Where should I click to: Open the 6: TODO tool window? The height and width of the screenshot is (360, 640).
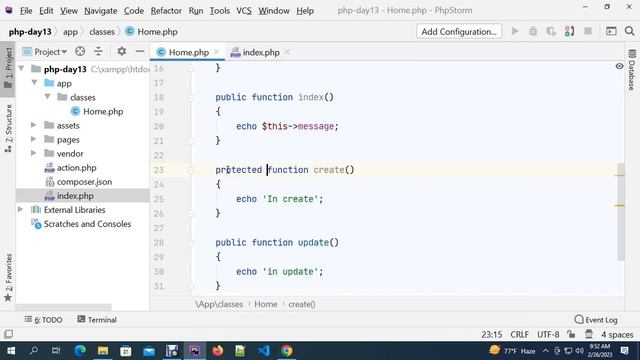point(43,320)
